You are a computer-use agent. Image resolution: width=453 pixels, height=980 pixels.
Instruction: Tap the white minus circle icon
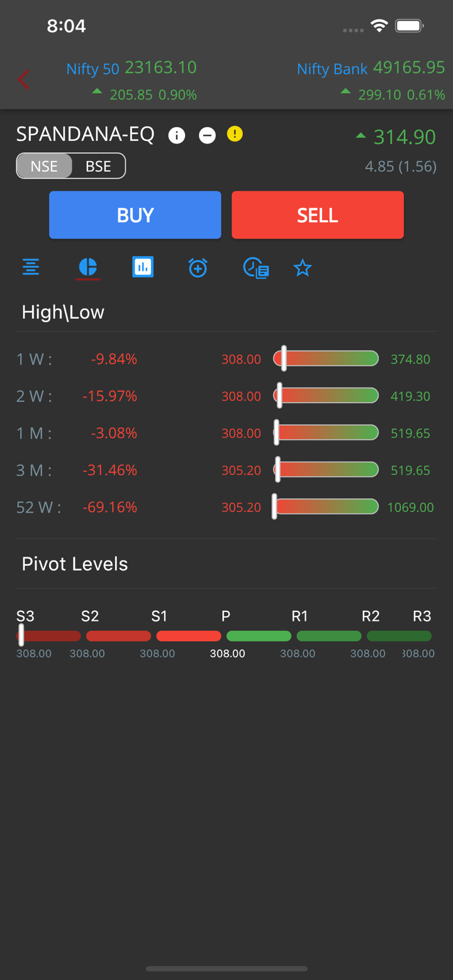pos(207,135)
